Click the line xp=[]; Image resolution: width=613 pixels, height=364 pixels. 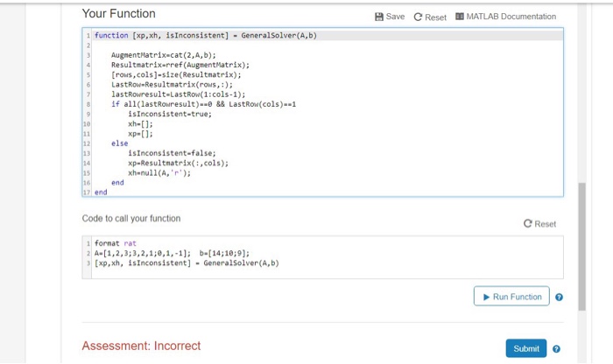pyautogui.click(x=140, y=134)
